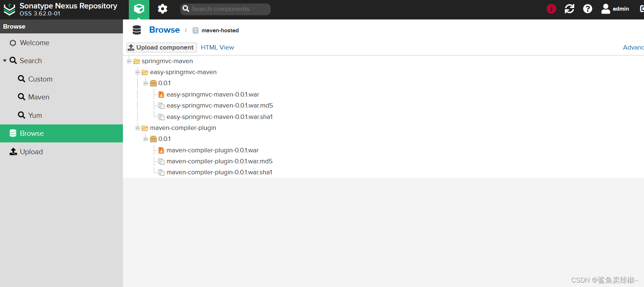Viewport: 644px width, 287px height.
Task: Click the easy-springmvc-maven folder icon
Action: (145, 72)
